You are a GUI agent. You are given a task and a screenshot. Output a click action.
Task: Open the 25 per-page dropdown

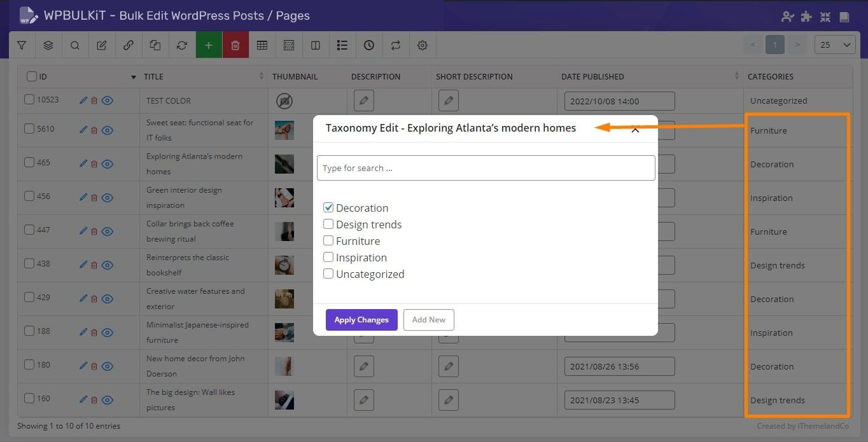(x=835, y=45)
